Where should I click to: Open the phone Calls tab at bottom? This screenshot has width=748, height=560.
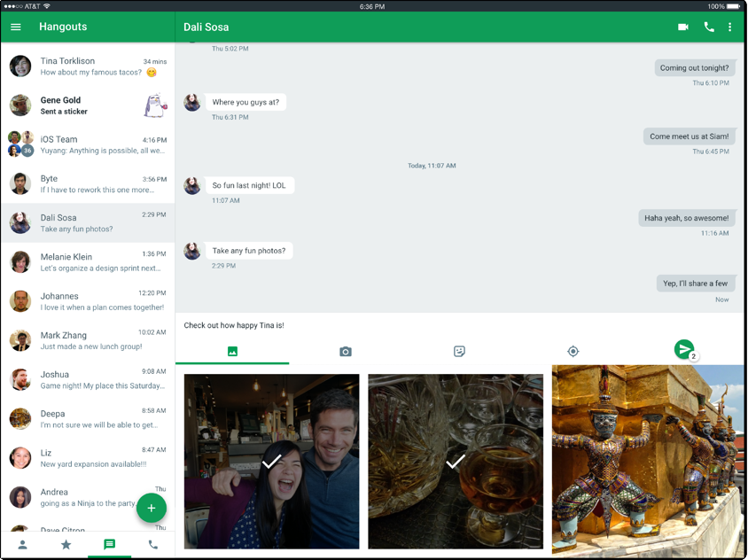152,544
